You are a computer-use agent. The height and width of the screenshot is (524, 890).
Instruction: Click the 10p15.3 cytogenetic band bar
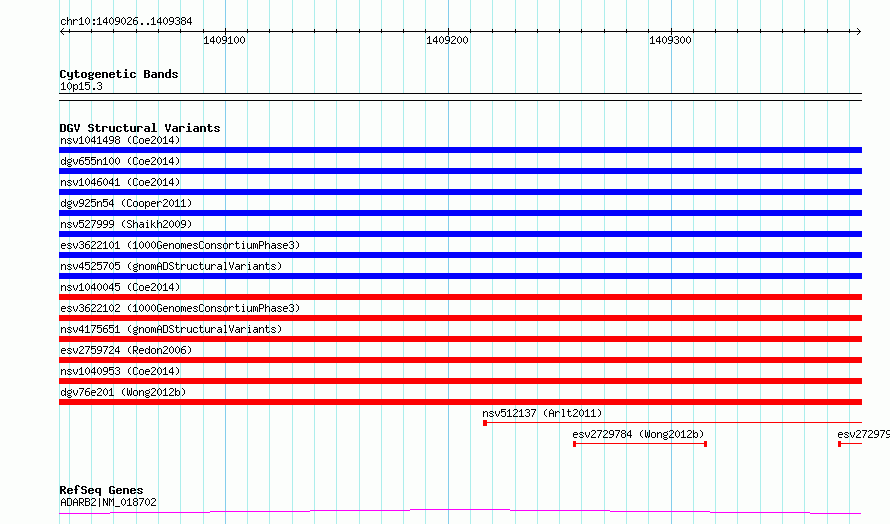460,97
